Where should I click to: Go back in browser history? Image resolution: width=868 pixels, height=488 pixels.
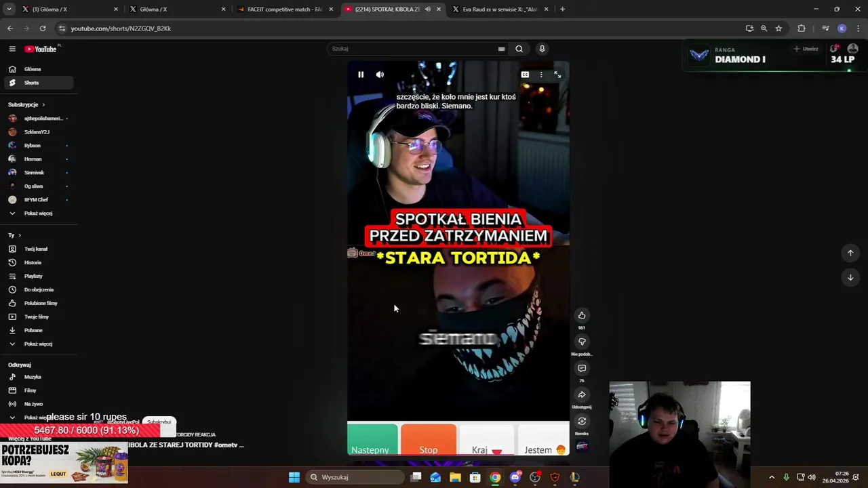[x=10, y=28]
